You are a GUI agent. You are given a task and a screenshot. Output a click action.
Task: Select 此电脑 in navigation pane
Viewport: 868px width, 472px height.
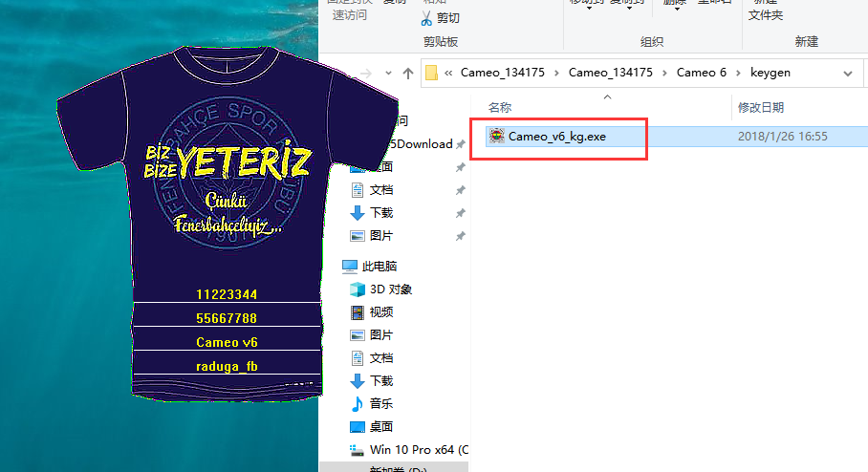380,267
